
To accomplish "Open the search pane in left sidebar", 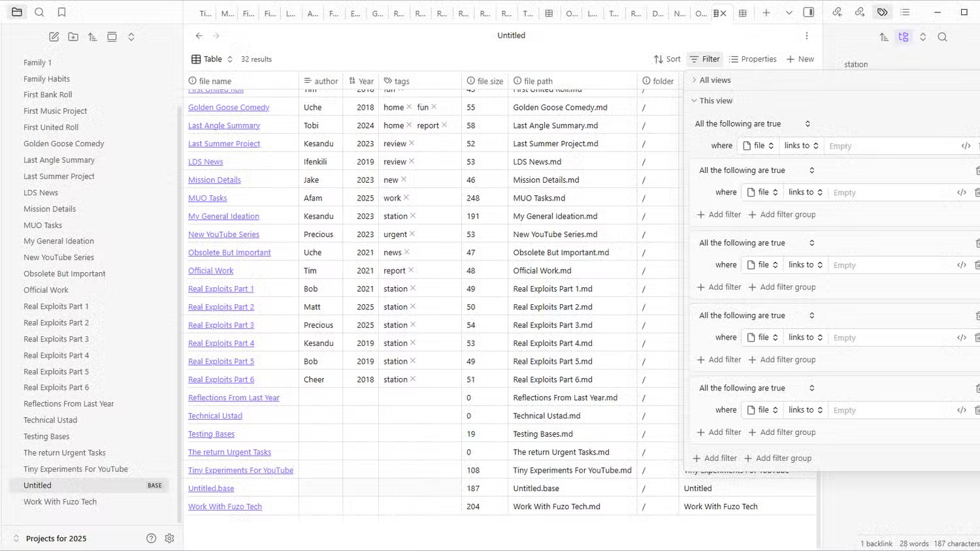I will click(x=39, y=12).
